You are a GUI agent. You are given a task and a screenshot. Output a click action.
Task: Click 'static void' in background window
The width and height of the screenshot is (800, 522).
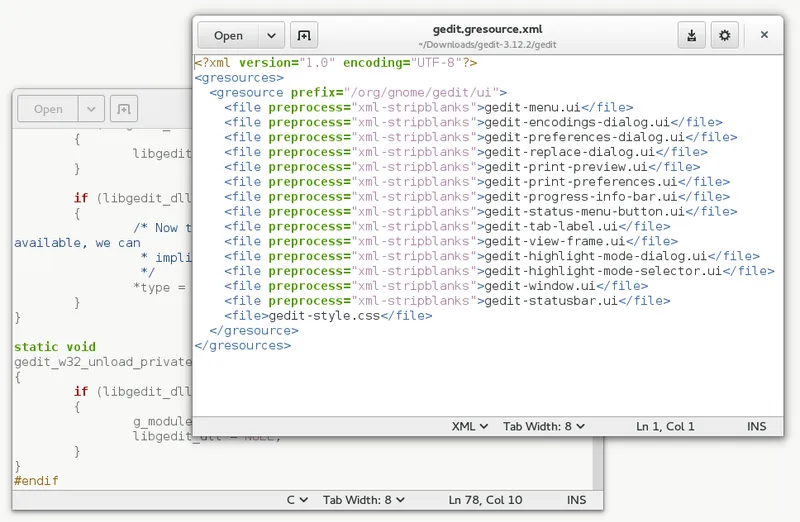tap(55, 346)
